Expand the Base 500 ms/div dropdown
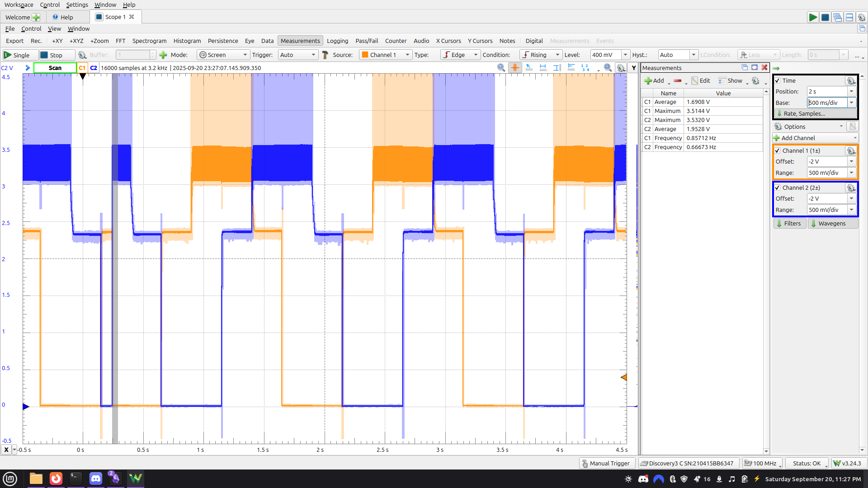 coord(851,103)
